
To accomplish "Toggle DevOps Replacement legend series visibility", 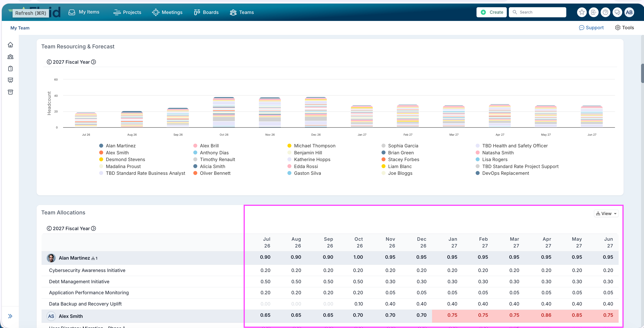I will (502, 173).
